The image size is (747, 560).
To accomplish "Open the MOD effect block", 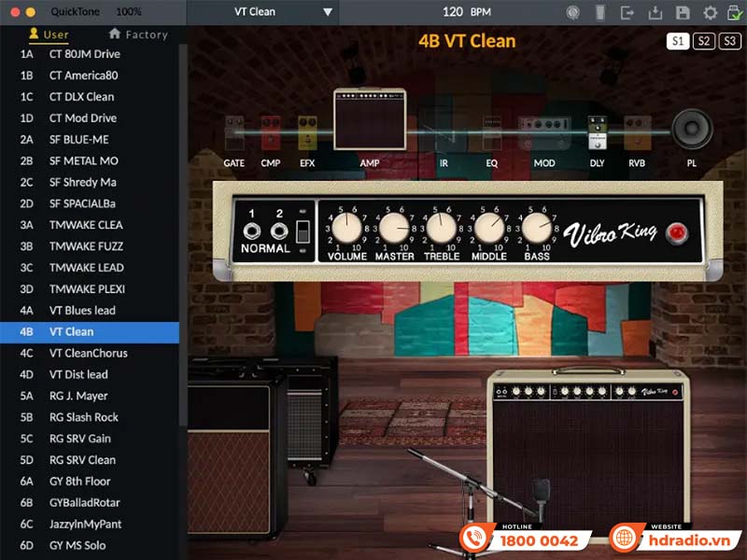I will coord(543,133).
